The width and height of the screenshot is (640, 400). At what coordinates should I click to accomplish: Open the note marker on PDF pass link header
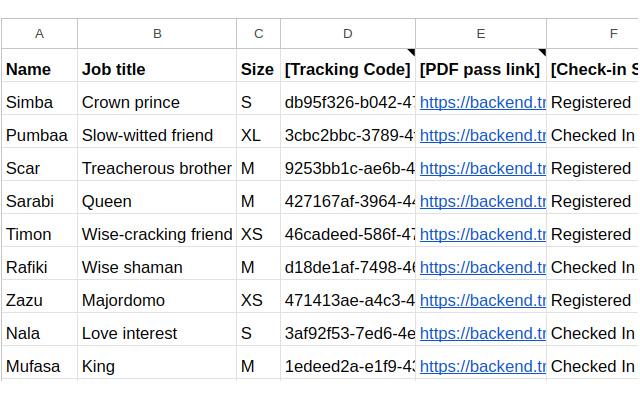542,52
